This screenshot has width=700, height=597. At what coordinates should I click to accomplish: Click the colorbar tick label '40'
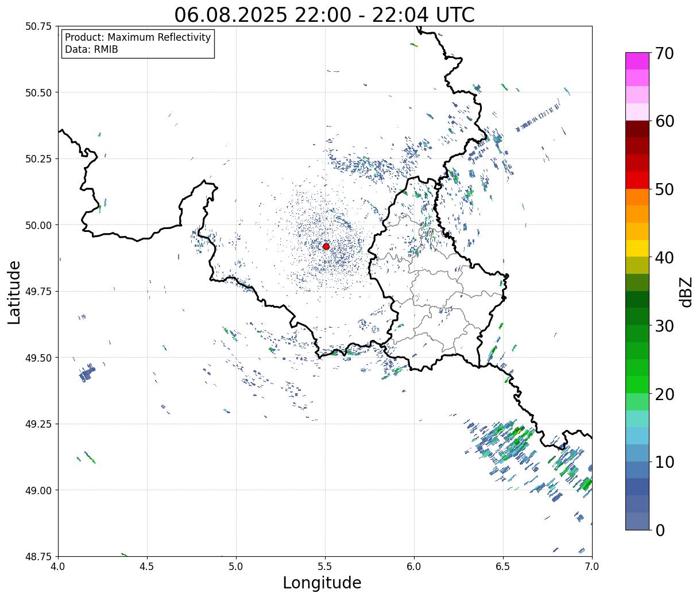(x=664, y=258)
